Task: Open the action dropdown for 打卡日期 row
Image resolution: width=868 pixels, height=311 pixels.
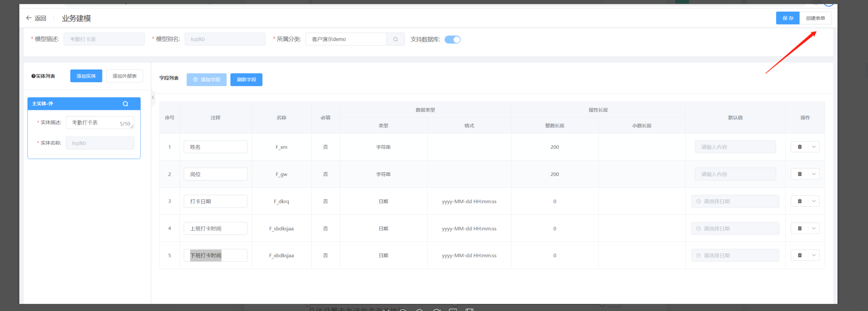Action: coord(814,201)
